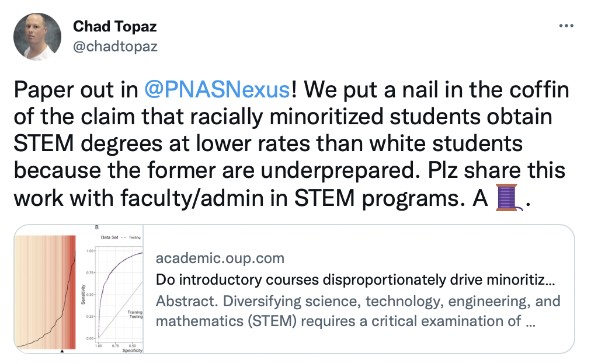Click the 'Data Set' legend label
The width and height of the screenshot is (591, 364).
pyautogui.click(x=109, y=237)
